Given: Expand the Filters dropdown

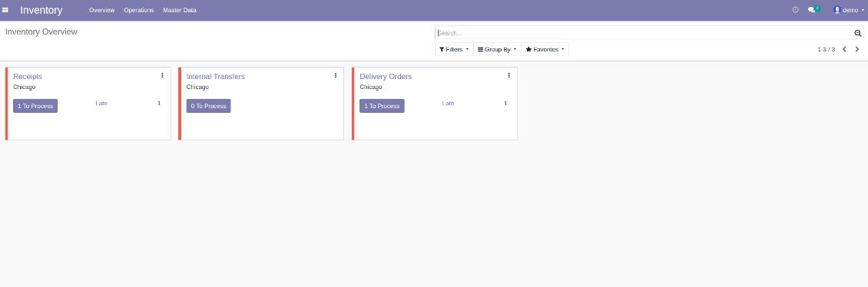Looking at the screenshot, I should [x=454, y=49].
